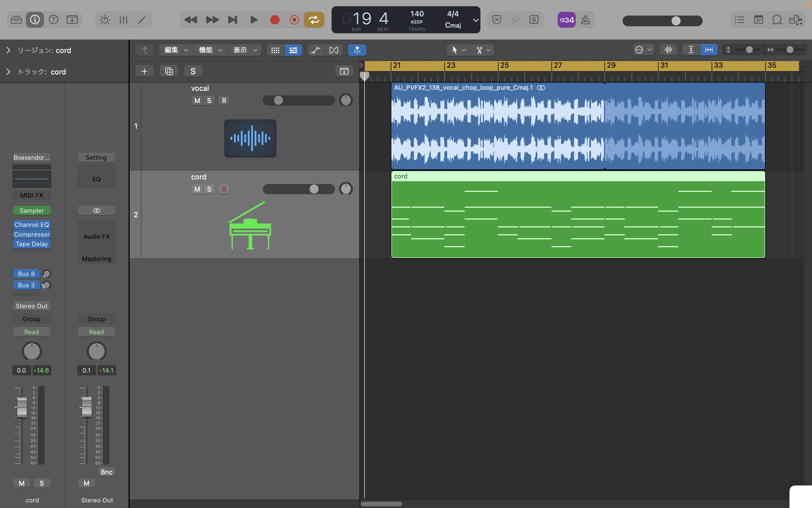The width and height of the screenshot is (812, 508).
Task: Adjust horizontal zoom slider
Action: pos(789,50)
